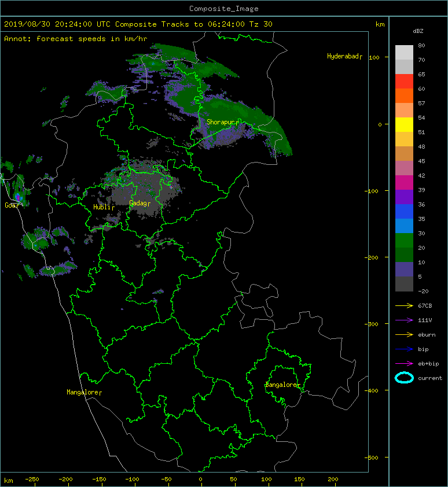The image size is (448, 487).
Task: Click the eb+bip legend label
Action: click(x=428, y=364)
